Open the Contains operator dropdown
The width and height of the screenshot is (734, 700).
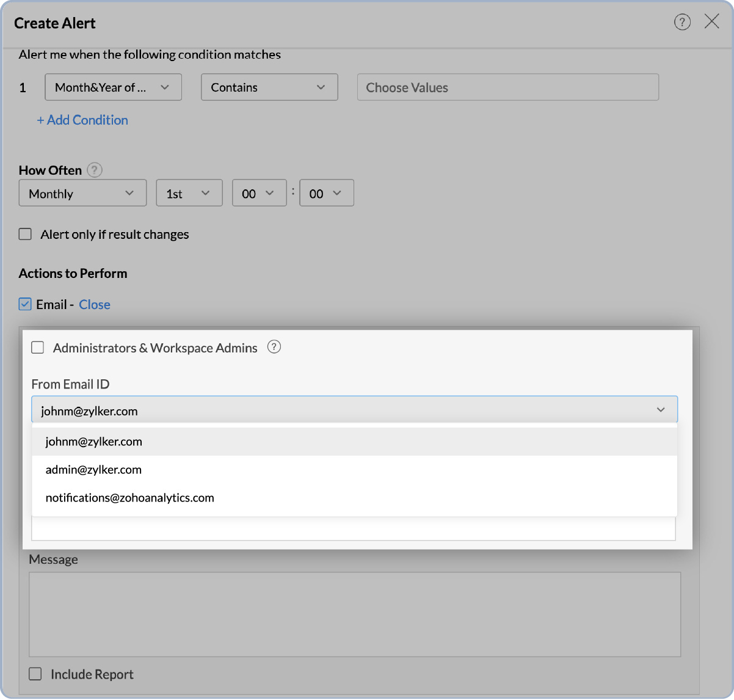(269, 87)
